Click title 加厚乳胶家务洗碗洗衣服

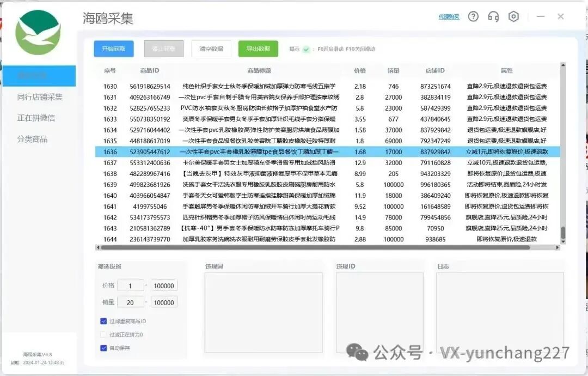pos(259,239)
